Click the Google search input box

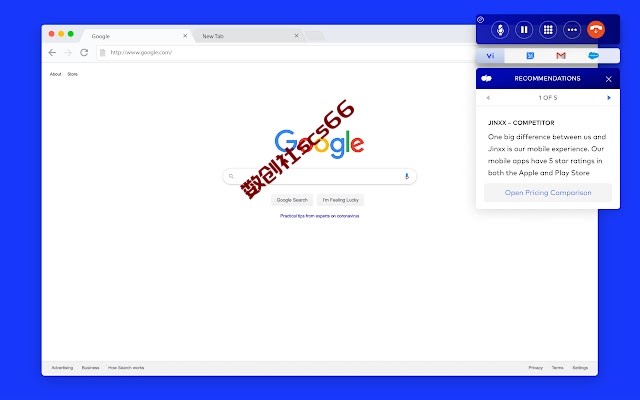(320, 176)
